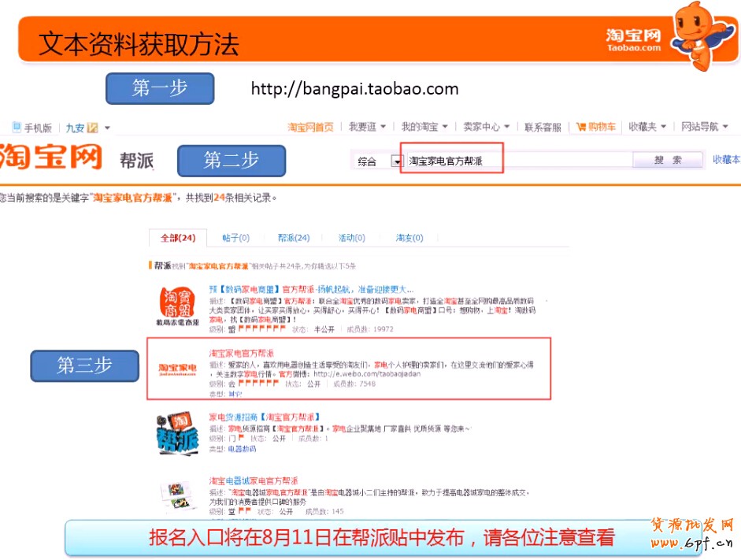The height and width of the screenshot is (560, 741).
Task: Click the badge icon beside username 九安
Action: point(92,128)
